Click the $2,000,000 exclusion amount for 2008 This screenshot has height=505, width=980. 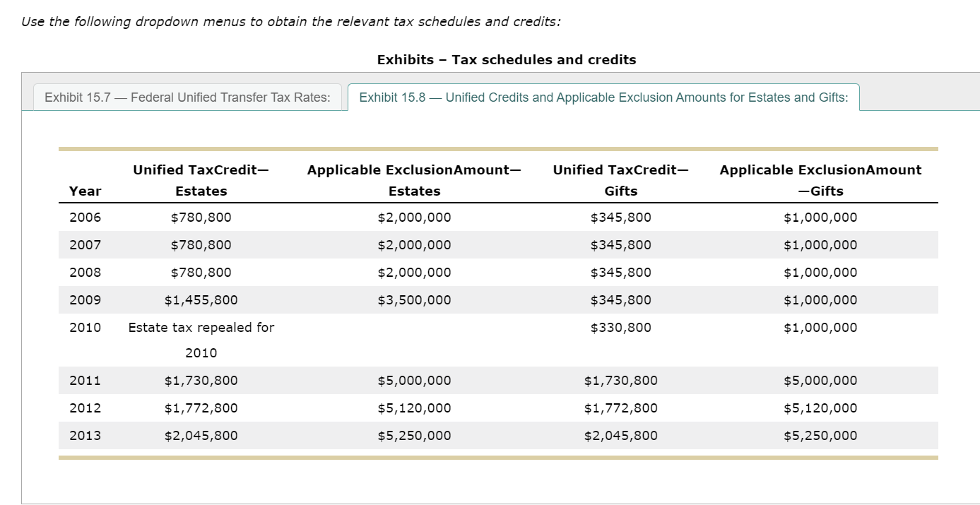tap(414, 272)
